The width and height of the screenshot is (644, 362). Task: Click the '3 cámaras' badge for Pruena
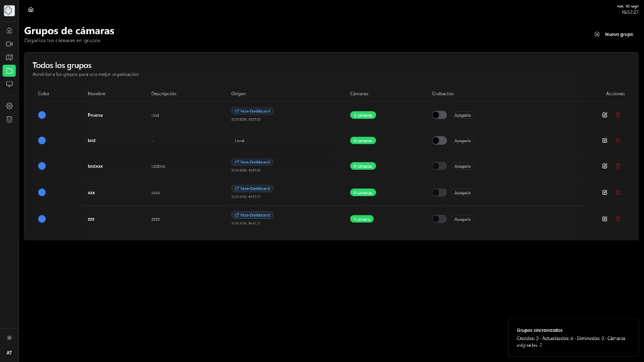363,115
